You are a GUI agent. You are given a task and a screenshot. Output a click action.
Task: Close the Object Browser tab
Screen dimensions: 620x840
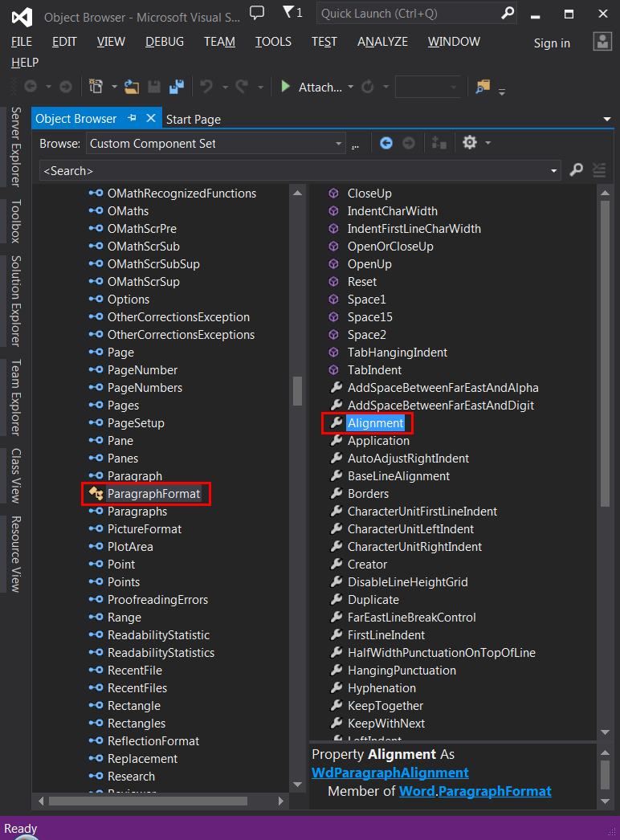(x=151, y=118)
